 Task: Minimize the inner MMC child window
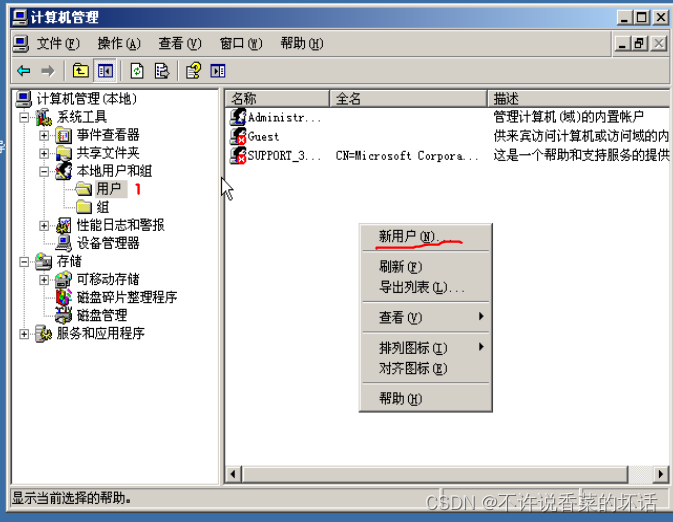click(x=622, y=43)
